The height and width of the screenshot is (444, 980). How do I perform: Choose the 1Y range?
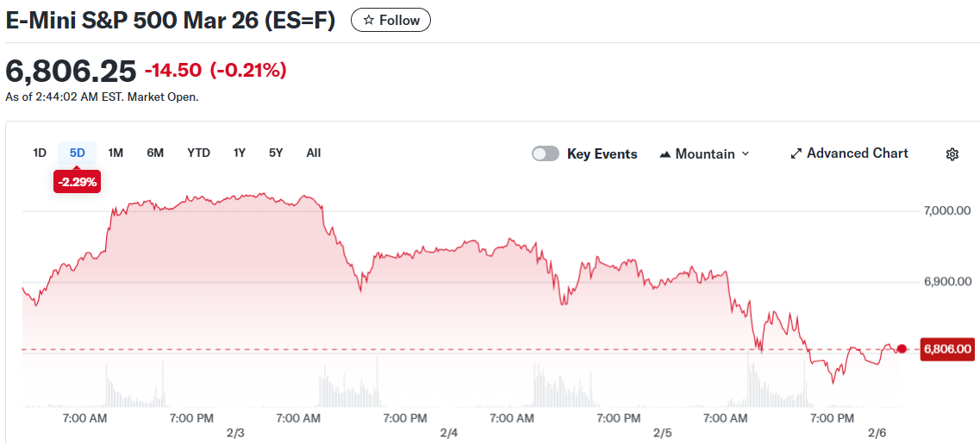point(240,153)
